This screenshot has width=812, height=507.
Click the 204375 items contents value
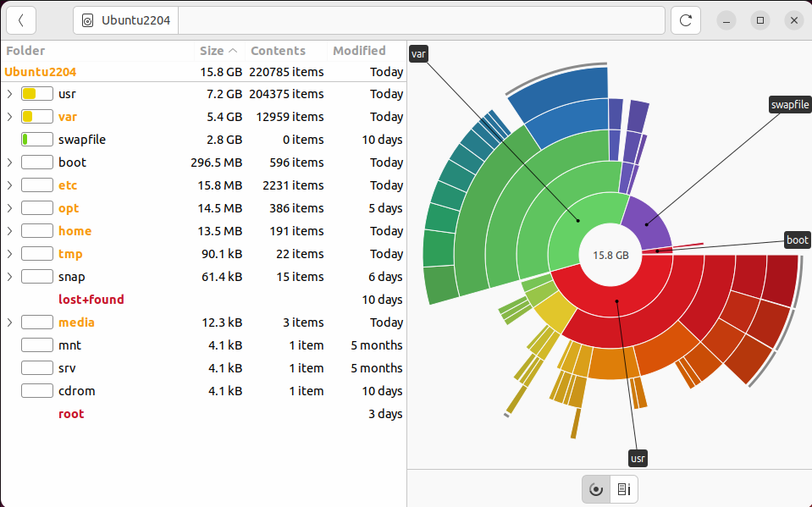click(286, 94)
